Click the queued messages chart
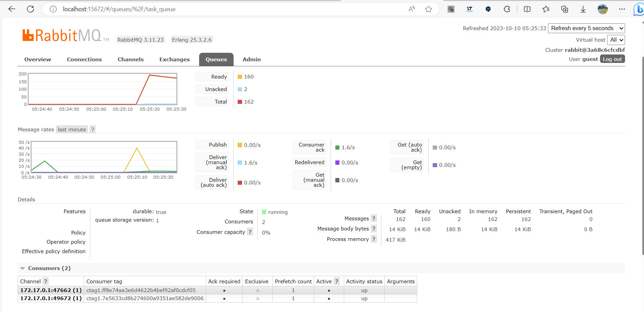This screenshot has width=644, height=312. tap(102, 89)
